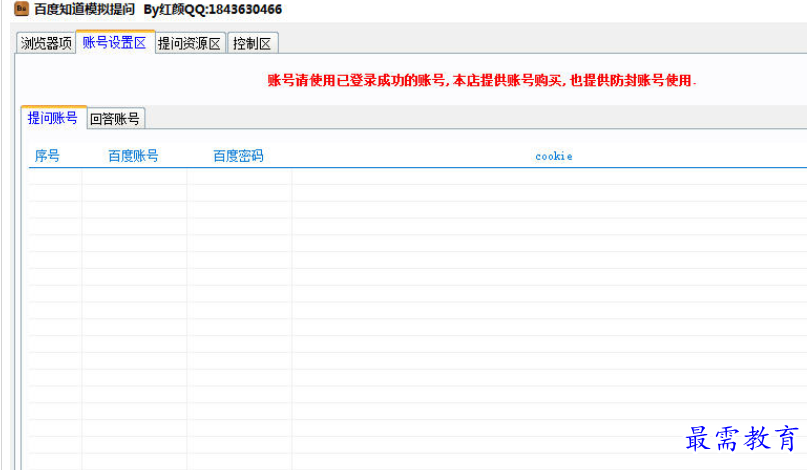Screen dimensions: 807x470
Task: Click the window title 百度知道模拟提问
Action: pyautogui.click(x=84, y=9)
